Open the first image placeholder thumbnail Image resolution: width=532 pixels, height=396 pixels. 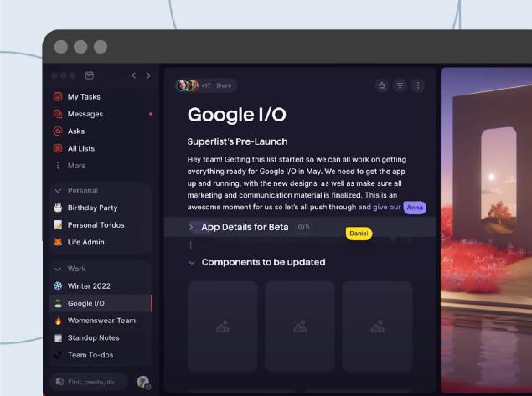[x=222, y=325]
